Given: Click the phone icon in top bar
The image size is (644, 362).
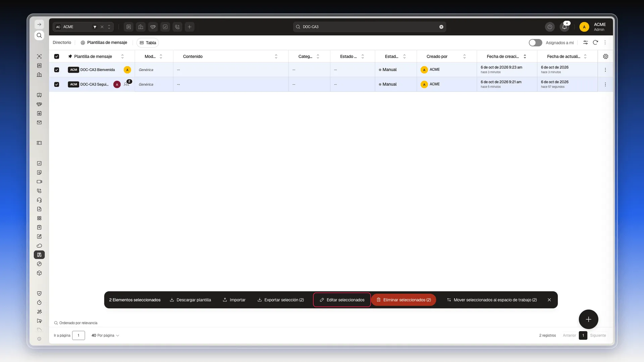Looking at the screenshot, I should click(177, 27).
